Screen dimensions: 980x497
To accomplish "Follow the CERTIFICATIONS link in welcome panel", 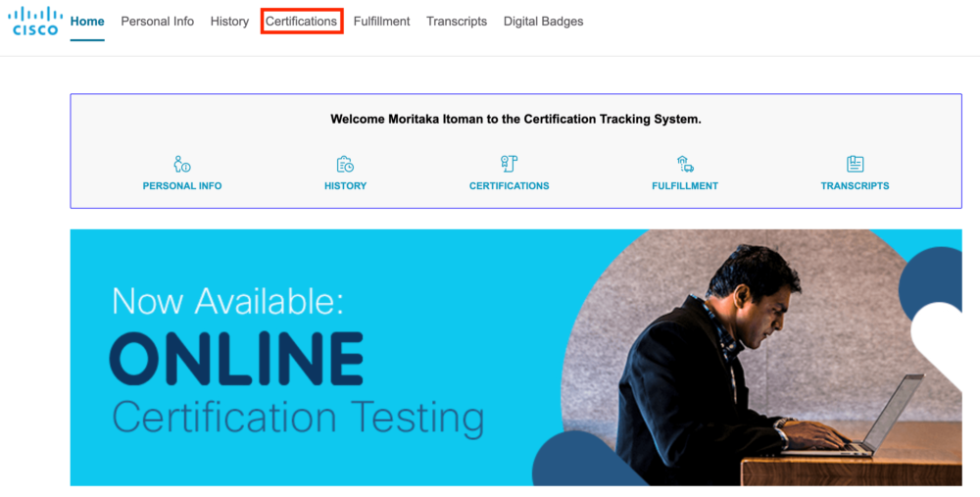I will [510, 185].
